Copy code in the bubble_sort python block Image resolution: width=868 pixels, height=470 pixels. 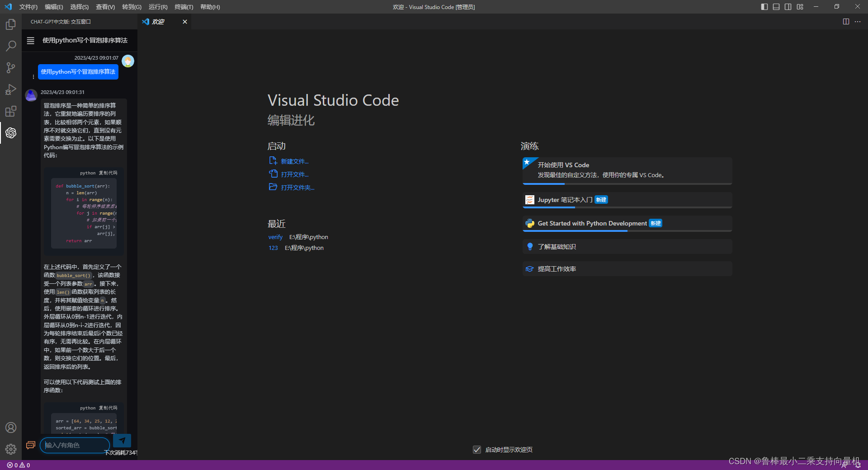[108, 173]
